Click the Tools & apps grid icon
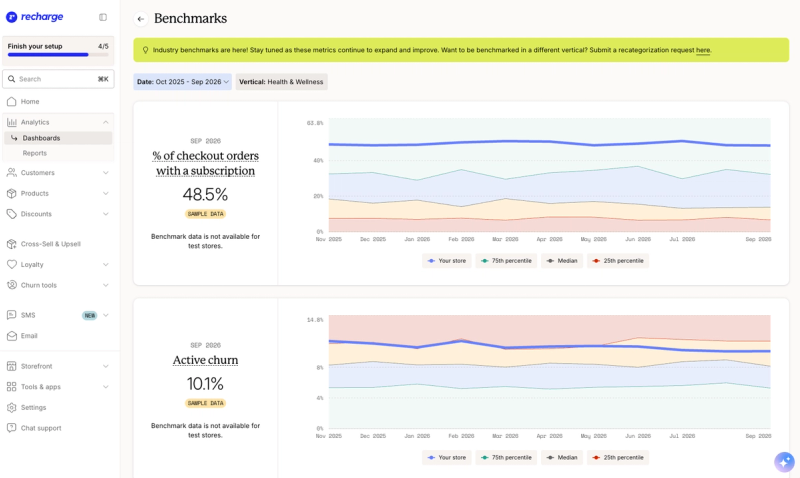Screen dimensions: 800x478 (11, 387)
